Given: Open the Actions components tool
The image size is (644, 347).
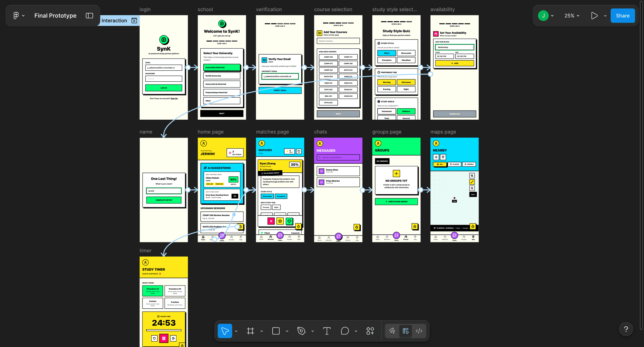Looking at the screenshot, I should [370, 331].
